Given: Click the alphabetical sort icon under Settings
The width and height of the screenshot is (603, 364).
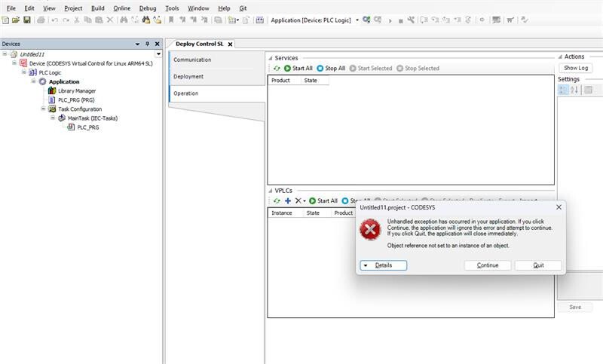Looking at the screenshot, I should (x=574, y=90).
